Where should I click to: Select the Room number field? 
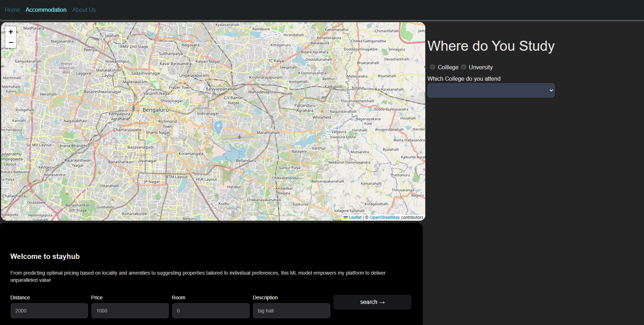click(x=211, y=311)
